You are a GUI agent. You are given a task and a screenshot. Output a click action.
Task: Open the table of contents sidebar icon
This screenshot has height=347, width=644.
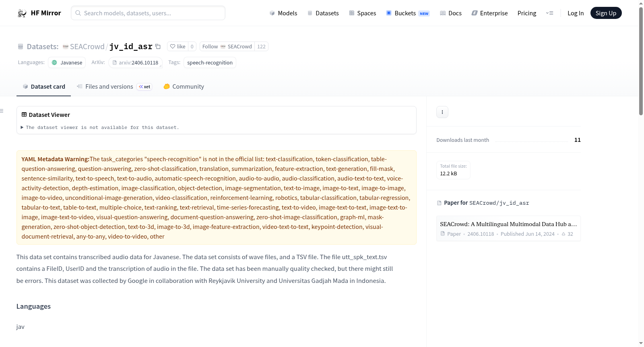(x=2, y=111)
